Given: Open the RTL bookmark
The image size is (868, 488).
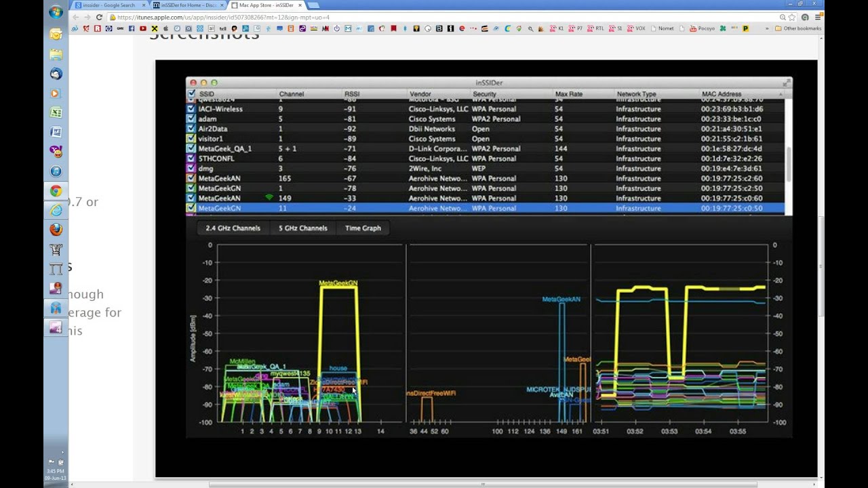Looking at the screenshot, I should tap(595, 28).
